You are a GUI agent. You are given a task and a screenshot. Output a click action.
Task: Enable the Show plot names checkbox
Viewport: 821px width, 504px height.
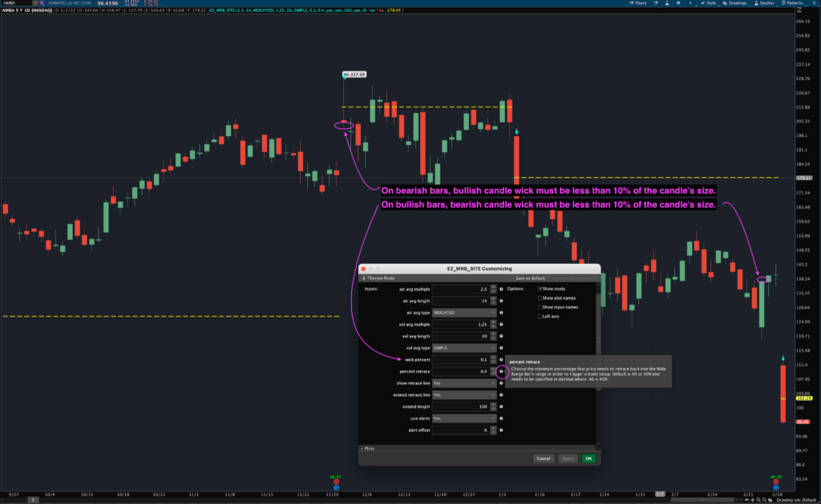point(540,298)
